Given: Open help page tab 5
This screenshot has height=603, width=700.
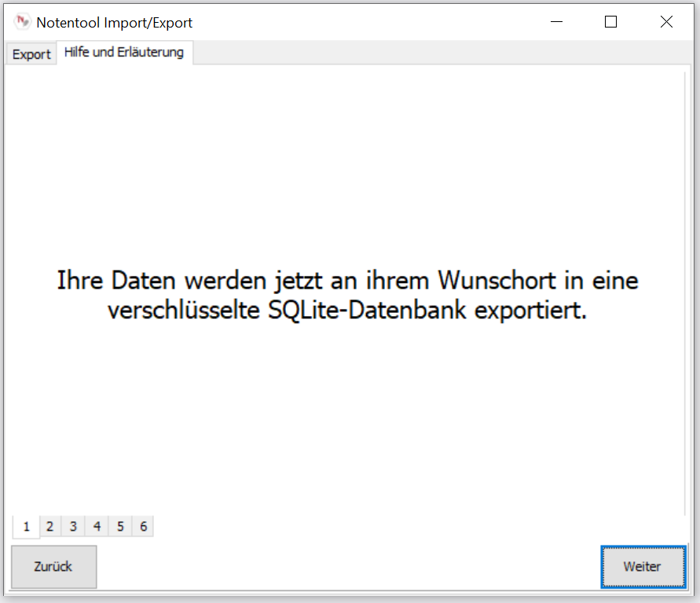Looking at the screenshot, I should click(x=120, y=526).
